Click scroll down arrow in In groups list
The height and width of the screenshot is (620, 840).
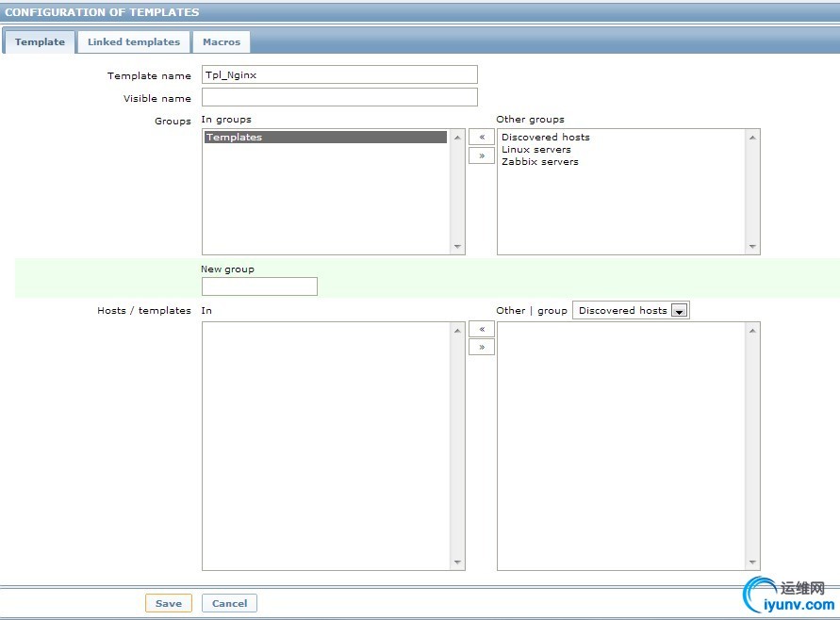coord(457,246)
